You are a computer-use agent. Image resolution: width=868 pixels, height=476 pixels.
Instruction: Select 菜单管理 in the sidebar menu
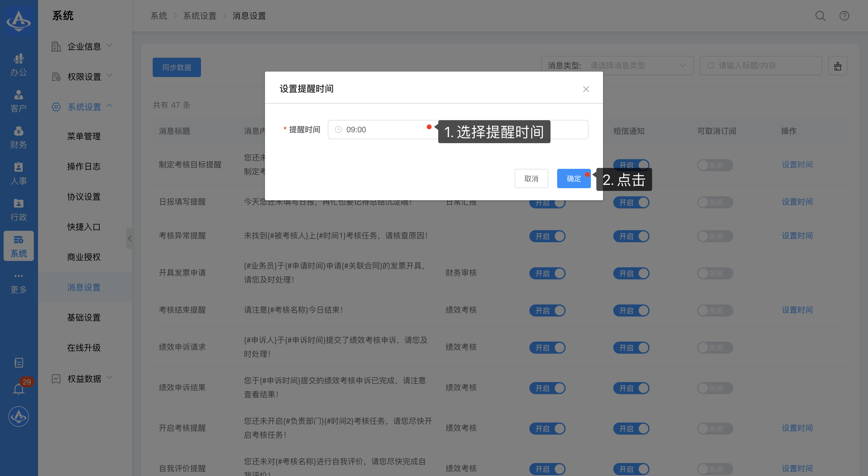[84, 136]
